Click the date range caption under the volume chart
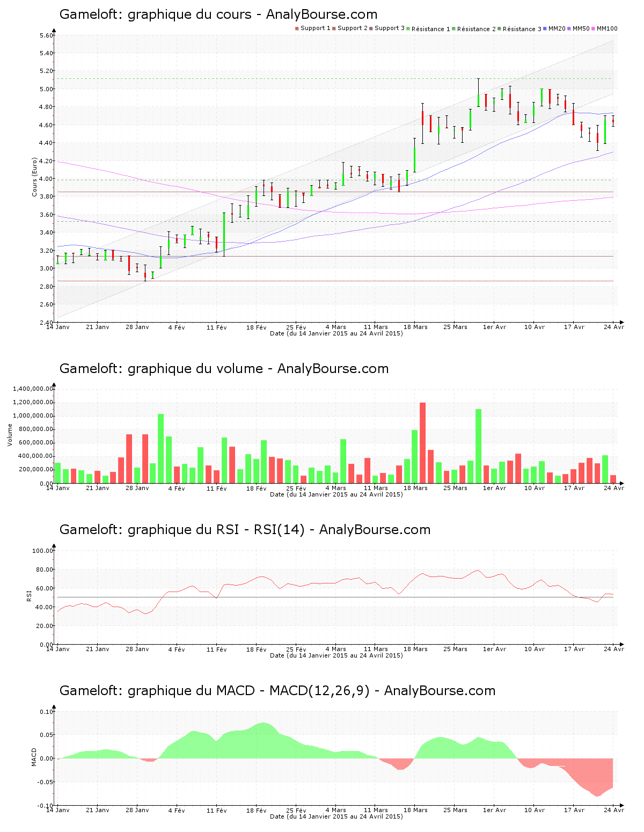Image resolution: width=644 pixels, height=832 pixels. pos(336,494)
